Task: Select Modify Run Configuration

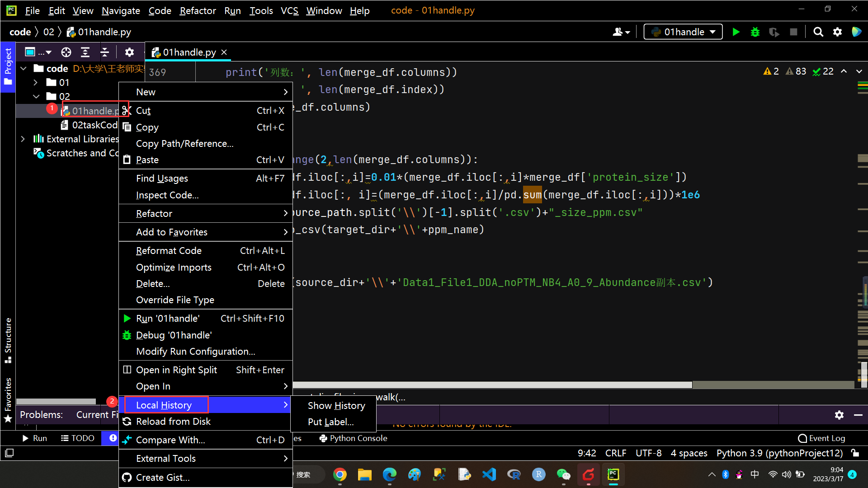Action: pos(206,352)
